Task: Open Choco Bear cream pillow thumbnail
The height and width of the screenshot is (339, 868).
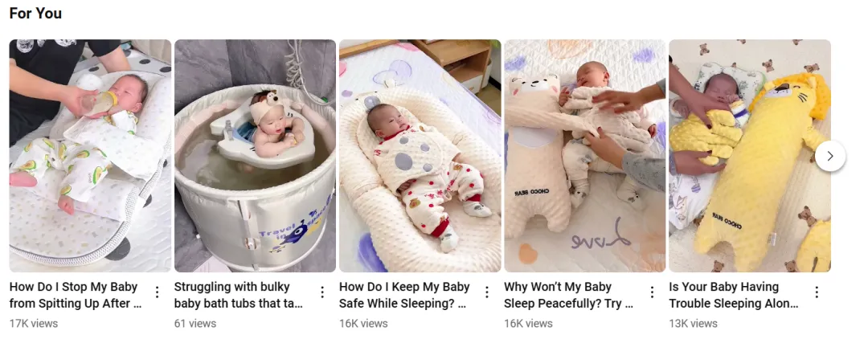Action: pos(584,155)
